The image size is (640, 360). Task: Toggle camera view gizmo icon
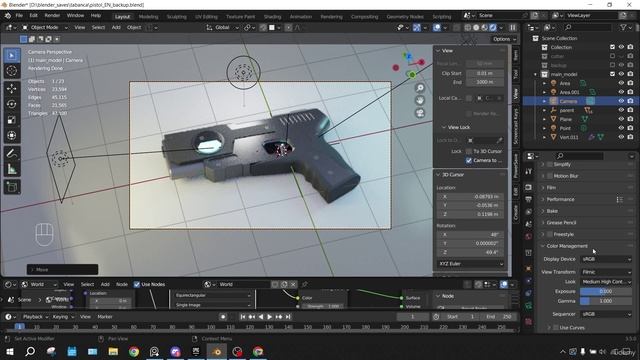420,113
